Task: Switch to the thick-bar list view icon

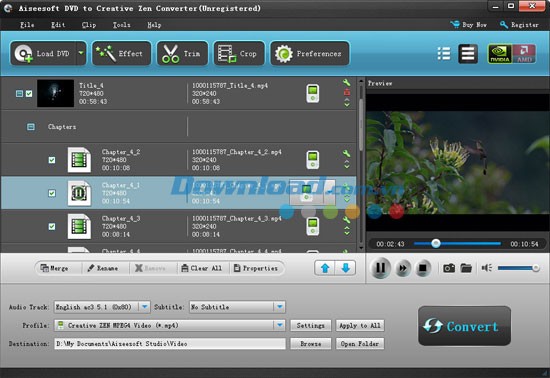Action: point(468,54)
